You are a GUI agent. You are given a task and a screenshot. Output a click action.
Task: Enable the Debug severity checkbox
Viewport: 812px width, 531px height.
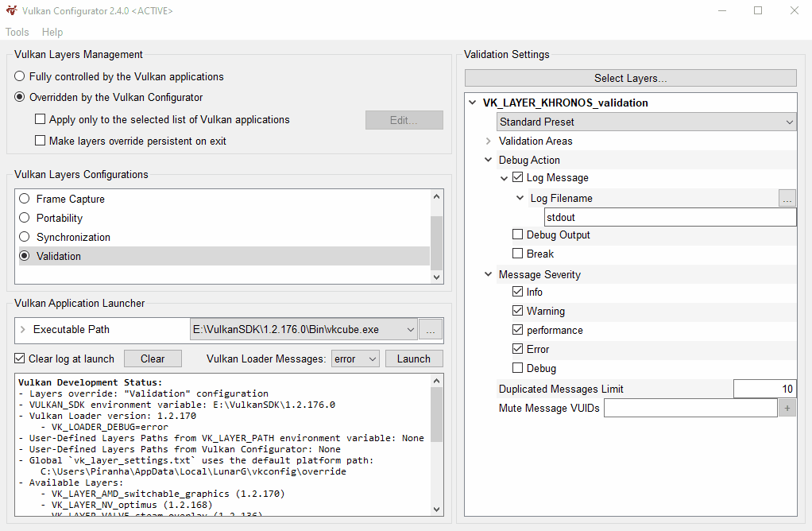(517, 368)
